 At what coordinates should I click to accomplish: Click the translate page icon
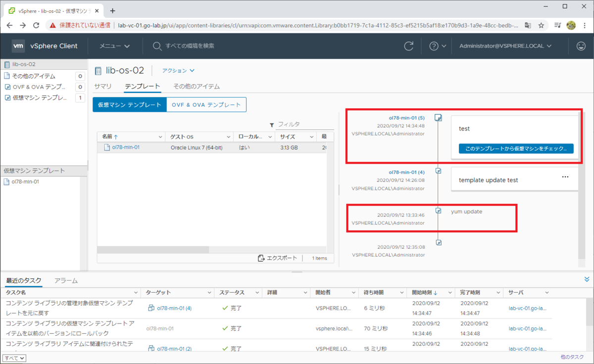[528, 25]
